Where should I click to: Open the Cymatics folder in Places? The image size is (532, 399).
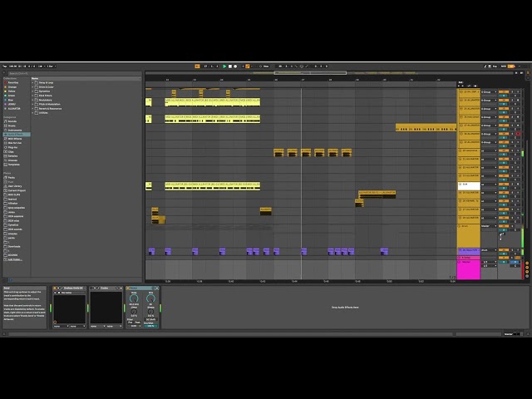(13, 225)
